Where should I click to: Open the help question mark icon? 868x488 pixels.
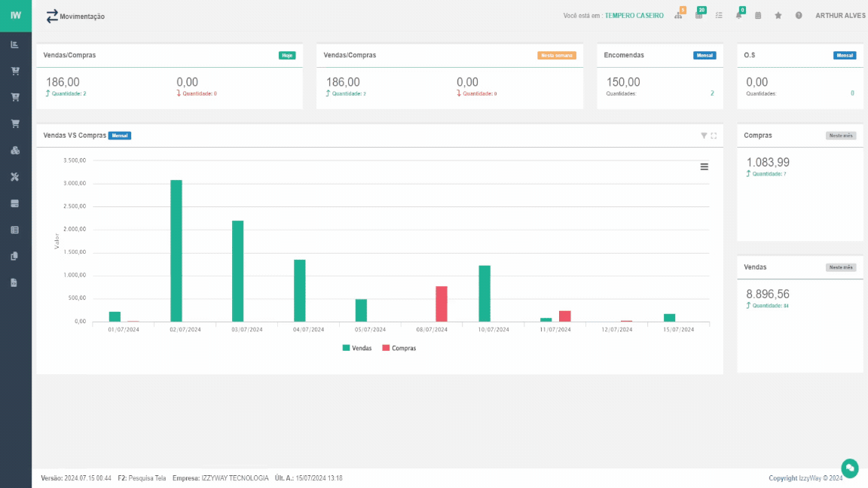[x=798, y=16]
